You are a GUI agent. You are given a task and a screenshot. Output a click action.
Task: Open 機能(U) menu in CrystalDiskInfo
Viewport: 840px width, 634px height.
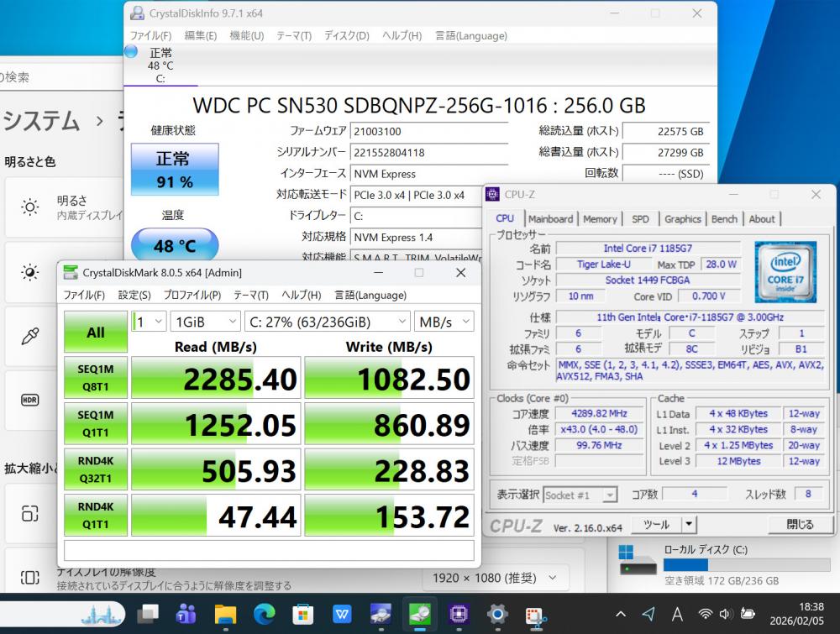pos(246,36)
